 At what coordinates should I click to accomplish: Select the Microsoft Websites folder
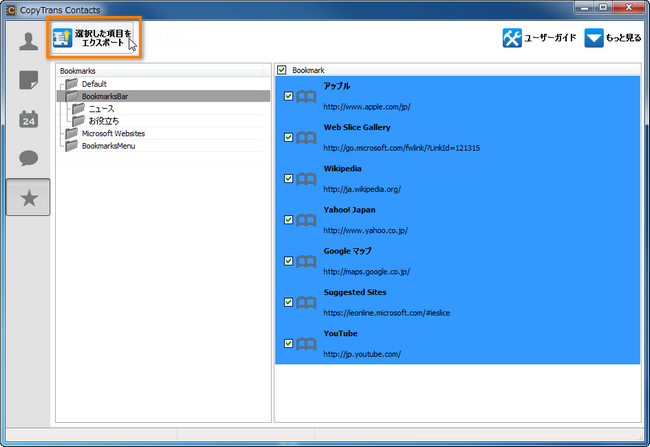(163, 134)
